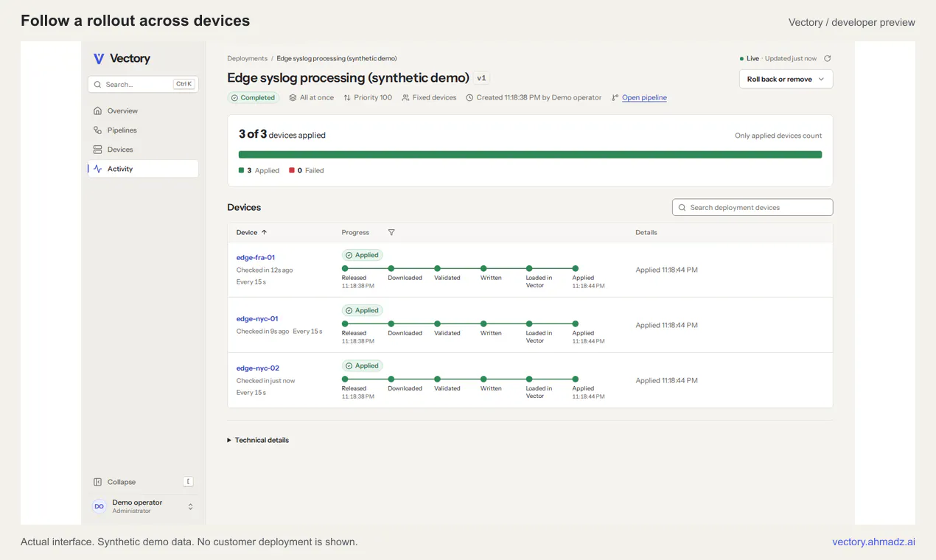Open the Demo operator account switcher
Screen dimensions: 936x560
(143, 506)
